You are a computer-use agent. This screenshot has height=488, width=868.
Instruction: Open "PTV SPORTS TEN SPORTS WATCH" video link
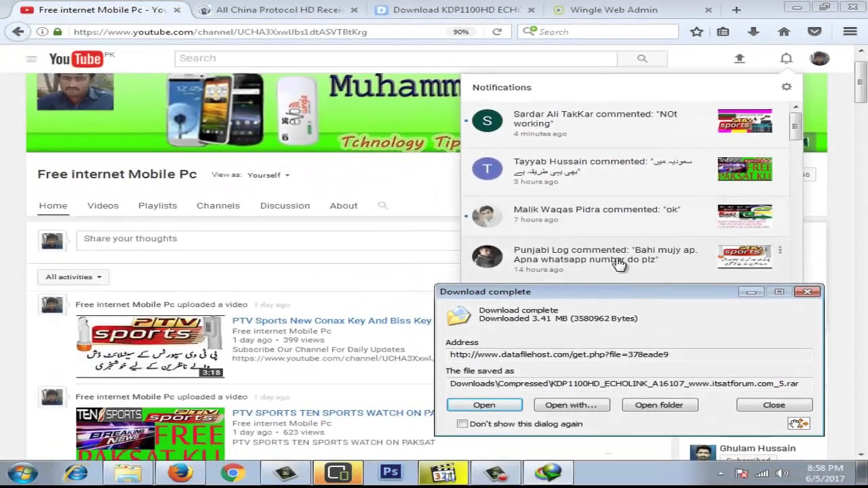coord(333,413)
